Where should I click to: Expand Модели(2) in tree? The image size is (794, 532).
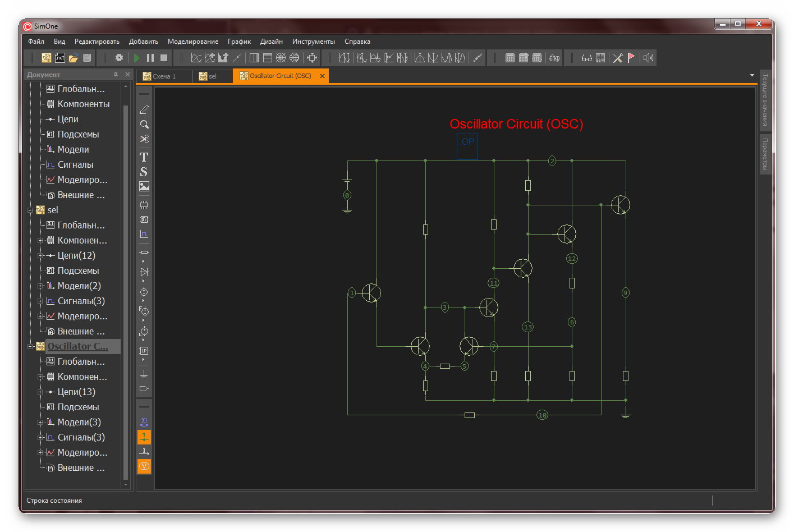[x=40, y=286]
